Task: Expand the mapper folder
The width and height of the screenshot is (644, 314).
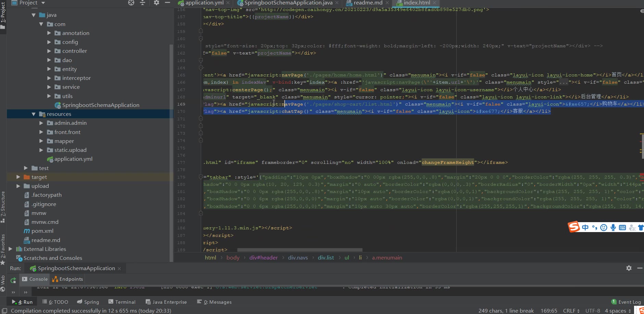Action: click(41, 141)
